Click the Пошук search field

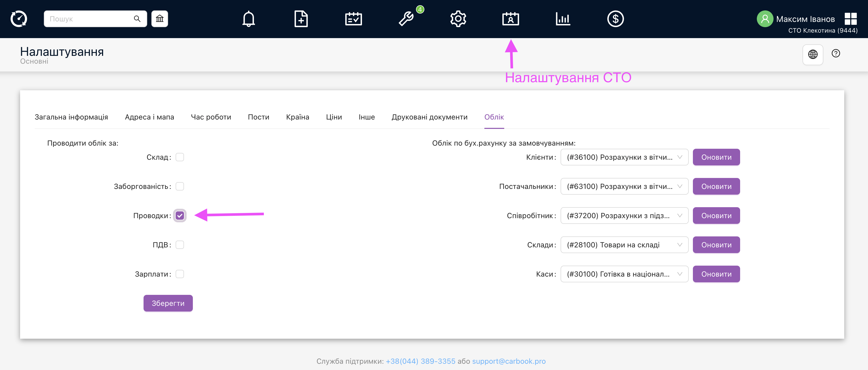(89, 19)
